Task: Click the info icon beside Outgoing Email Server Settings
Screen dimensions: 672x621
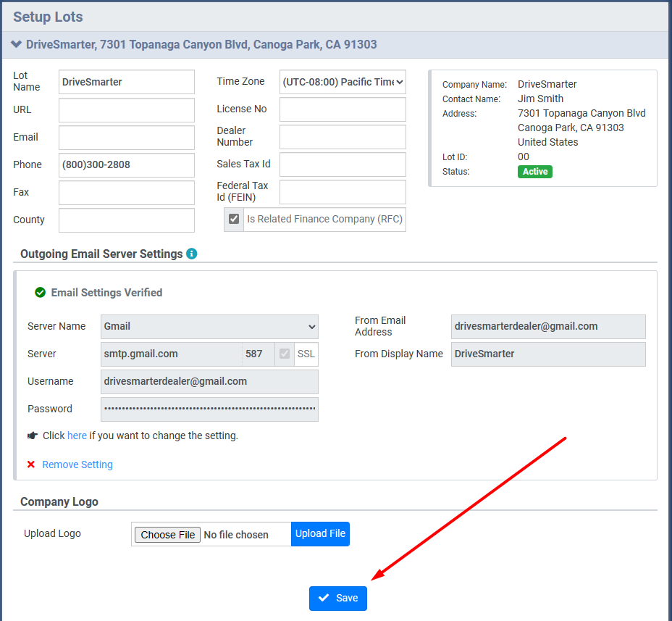Action: (191, 254)
